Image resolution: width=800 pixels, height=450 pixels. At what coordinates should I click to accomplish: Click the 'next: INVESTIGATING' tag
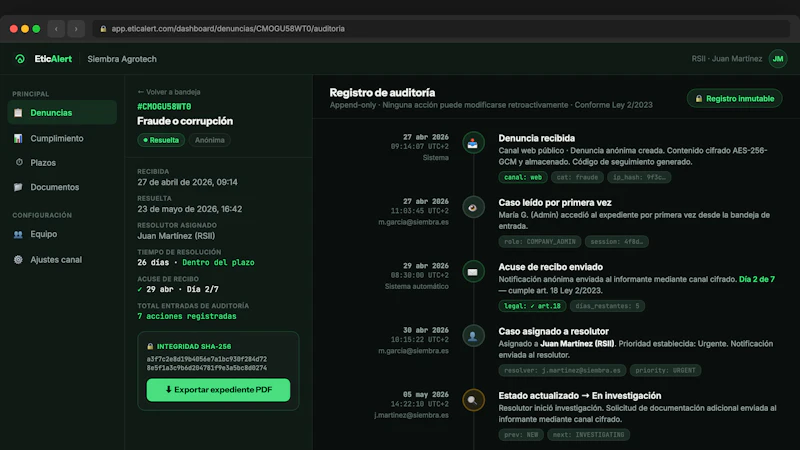(588, 434)
